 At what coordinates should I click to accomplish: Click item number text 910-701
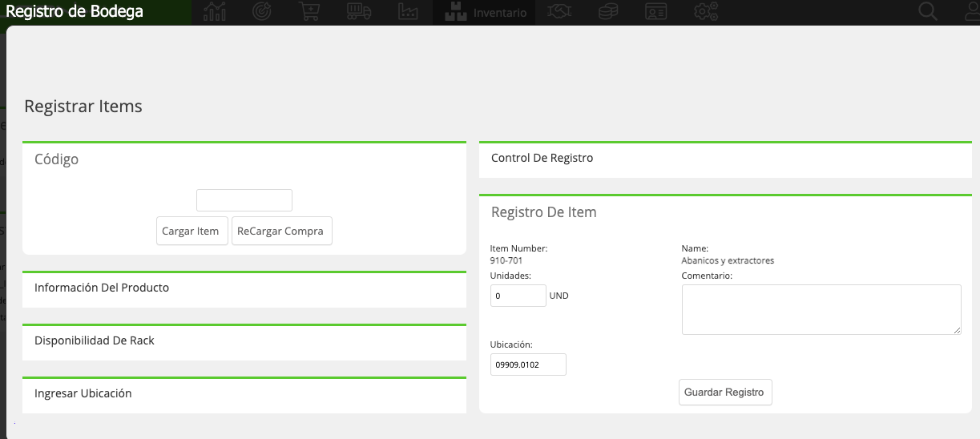pos(506,260)
